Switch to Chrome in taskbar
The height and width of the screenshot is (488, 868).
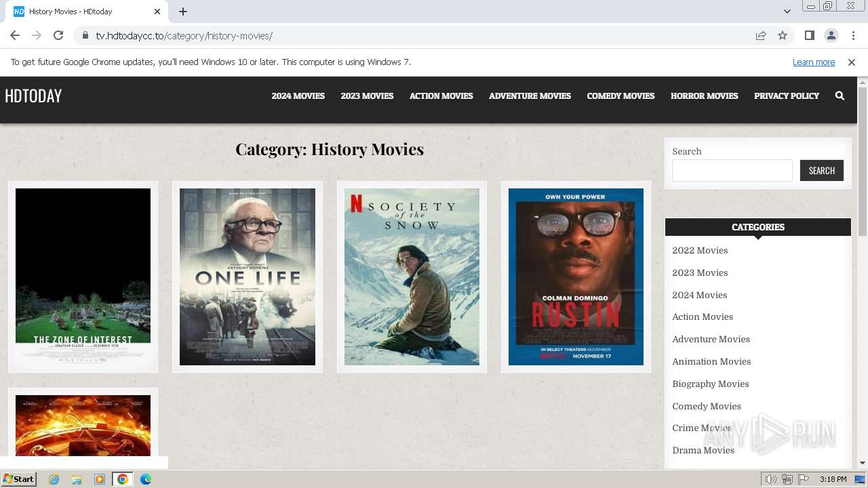click(x=123, y=479)
